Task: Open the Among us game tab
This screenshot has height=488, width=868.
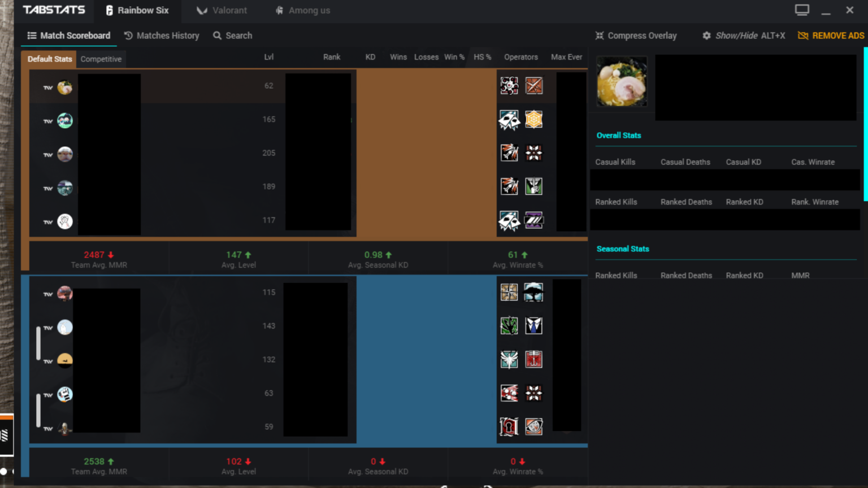Action: point(302,10)
